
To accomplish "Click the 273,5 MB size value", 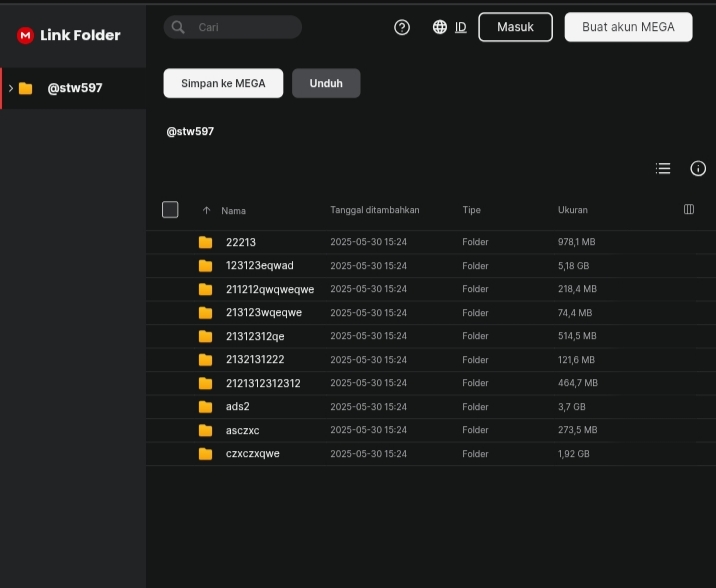I will coord(578,430).
